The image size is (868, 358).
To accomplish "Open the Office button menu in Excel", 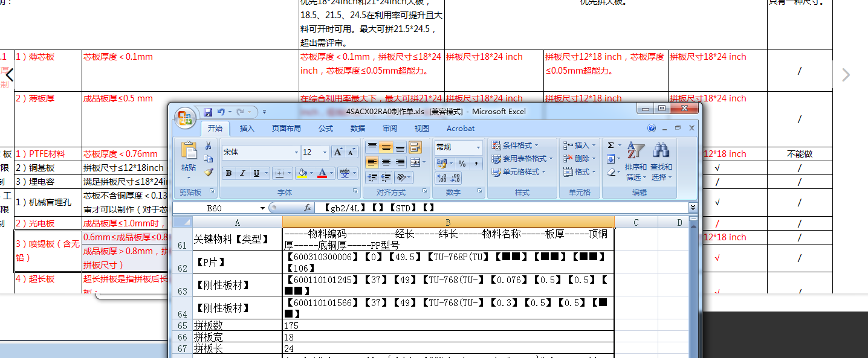I will click(x=186, y=117).
